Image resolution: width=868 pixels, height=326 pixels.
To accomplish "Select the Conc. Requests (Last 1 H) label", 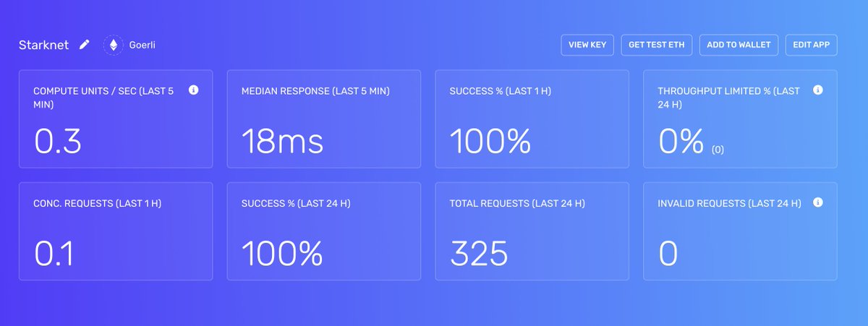I will click(x=98, y=204).
